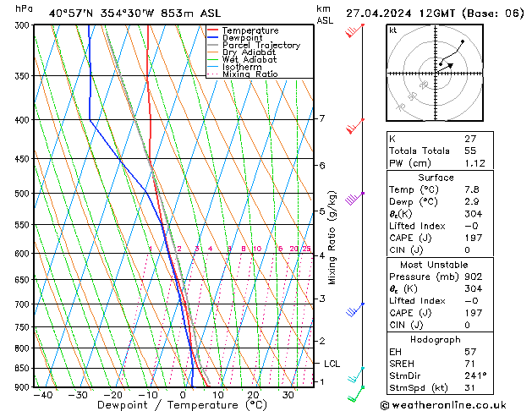Click the red wind barb at 400 hPa
Viewport: 532px width, 411px height.
tap(355, 126)
